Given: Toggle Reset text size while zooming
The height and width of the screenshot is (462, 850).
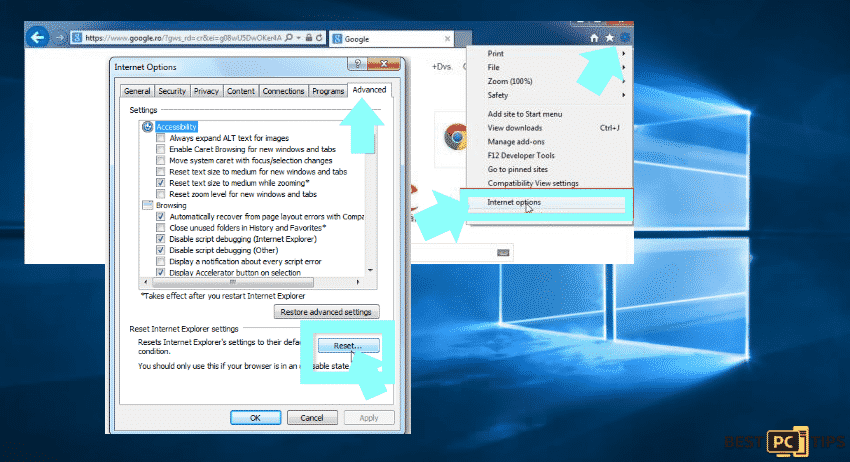Looking at the screenshot, I should tap(160, 183).
